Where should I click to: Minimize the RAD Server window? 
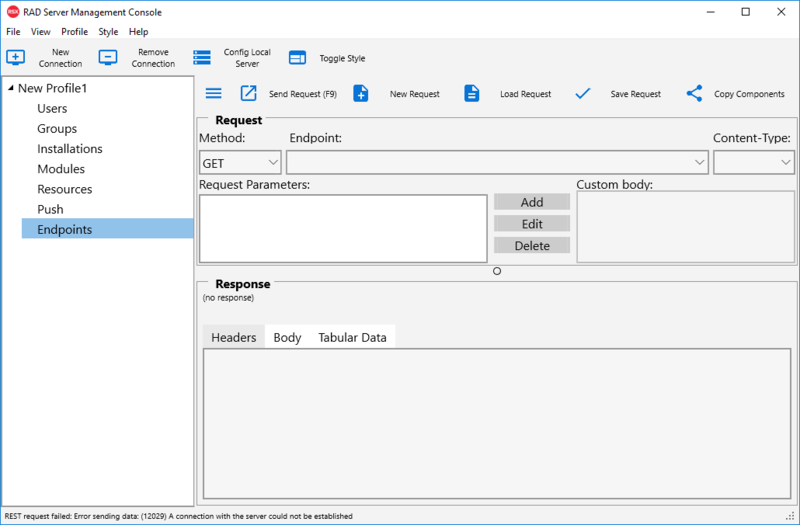click(710, 12)
